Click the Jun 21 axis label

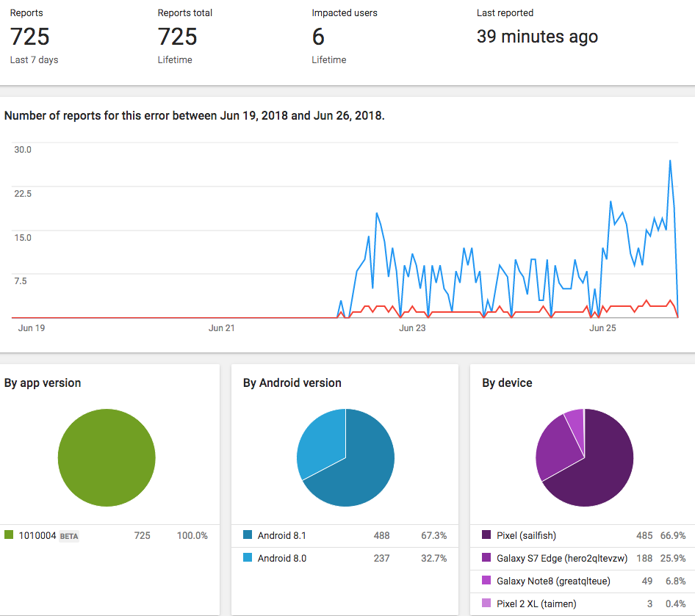pyautogui.click(x=222, y=328)
